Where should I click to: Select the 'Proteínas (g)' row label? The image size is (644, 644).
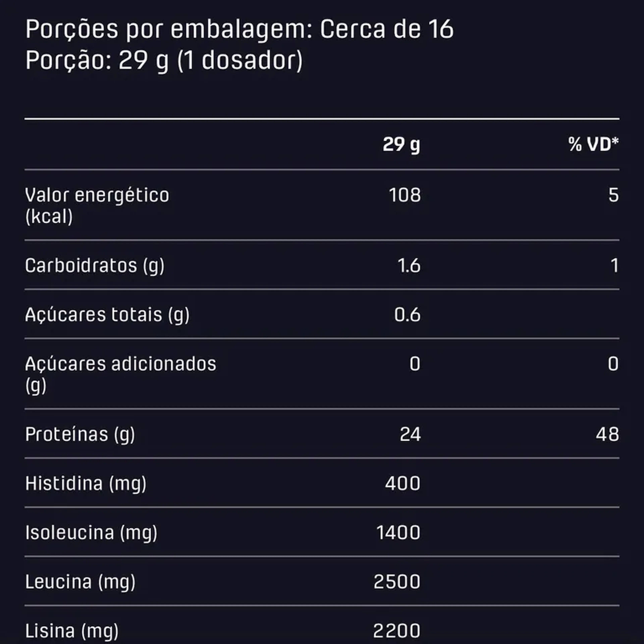point(80,434)
